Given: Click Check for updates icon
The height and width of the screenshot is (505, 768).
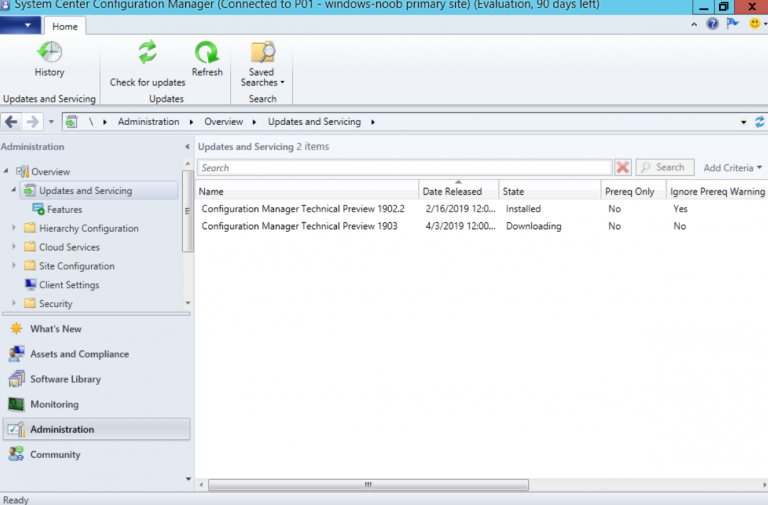Looking at the screenshot, I should tap(147, 53).
